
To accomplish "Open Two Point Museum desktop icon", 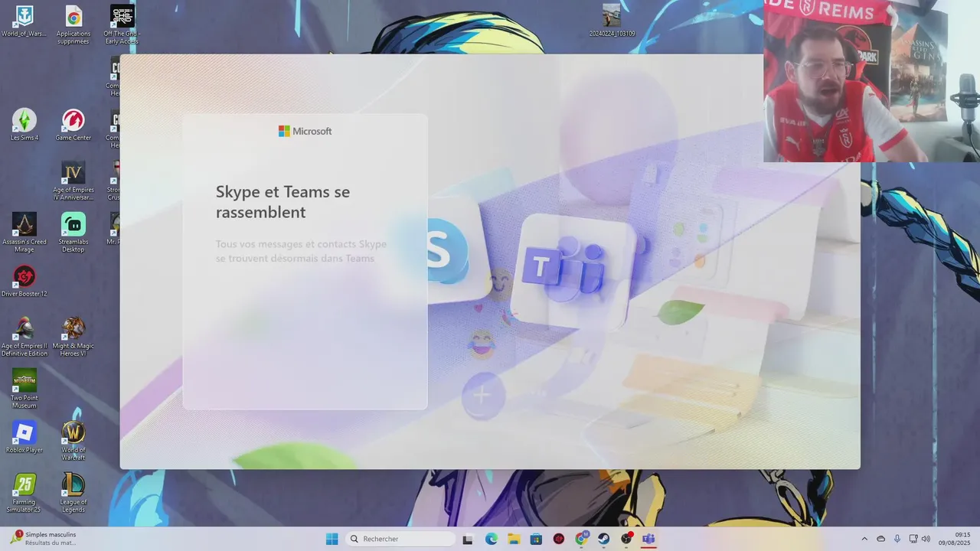I will tap(24, 389).
